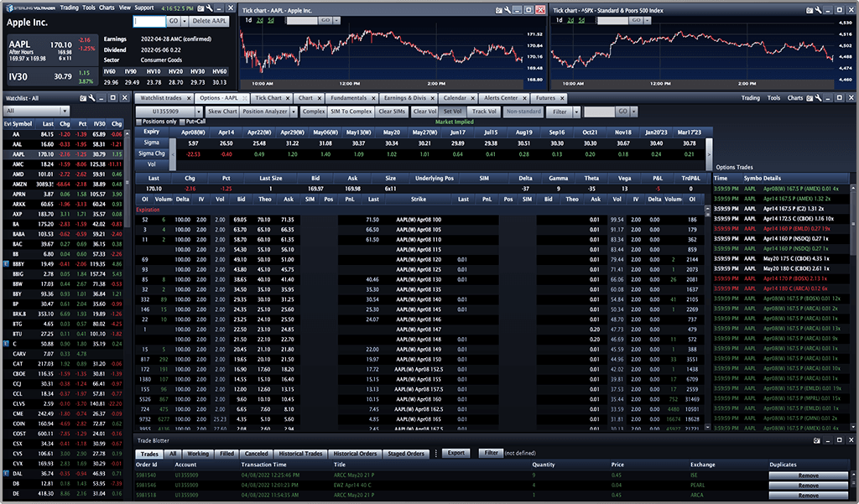The width and height of the screenshot is (859, 504).
Task: Select the 1d range on the AAPL tick chart
Action: (248, 20)
